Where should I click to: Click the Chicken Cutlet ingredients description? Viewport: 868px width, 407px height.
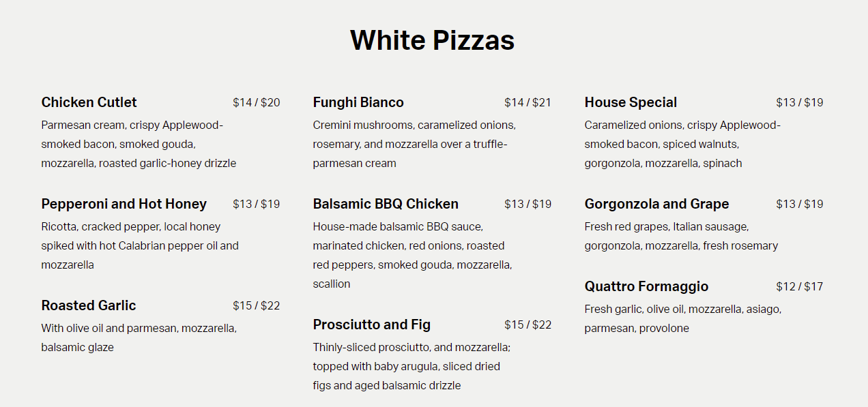(x=139, y=144)
